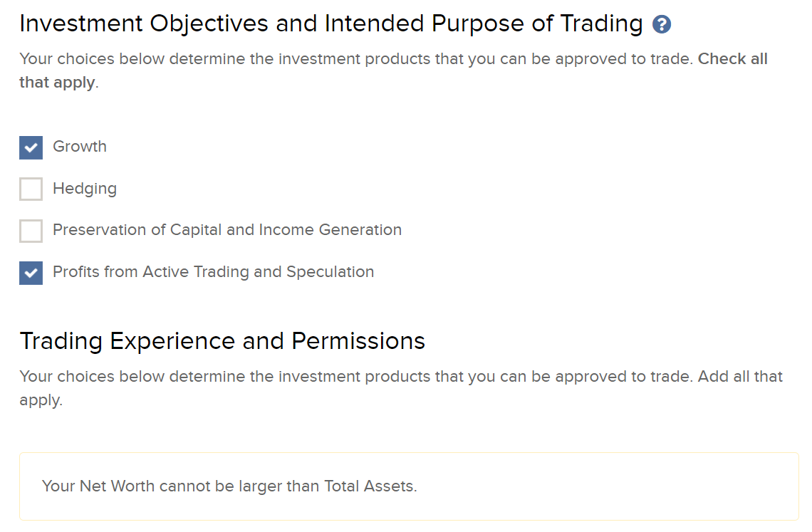Click the 'Investment Objectives and Intended Purpose' heading
The height and width of the screenshot is (532, 812).
click(331, 24)
